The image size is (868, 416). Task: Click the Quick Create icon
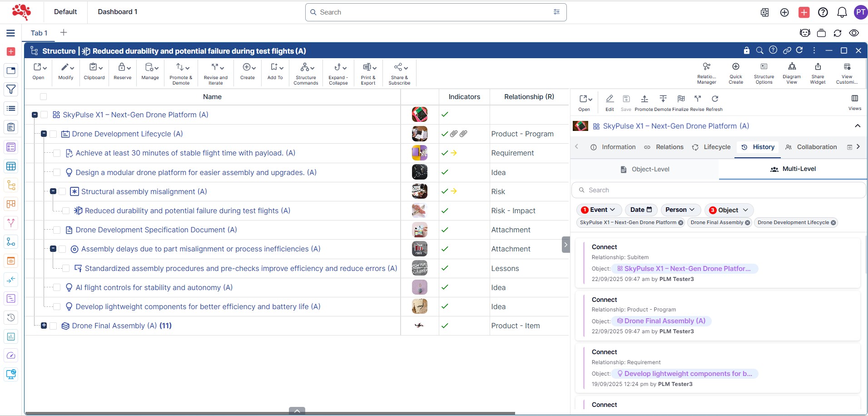point(735,67)
